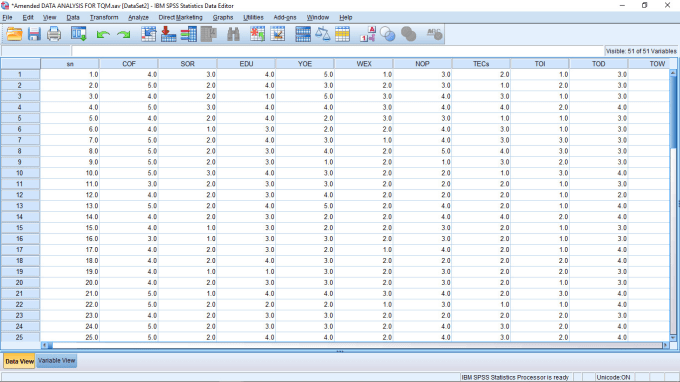The image size is (680, 382).
Task: Click the Print icon in toolbar
Action: point(54,34)
